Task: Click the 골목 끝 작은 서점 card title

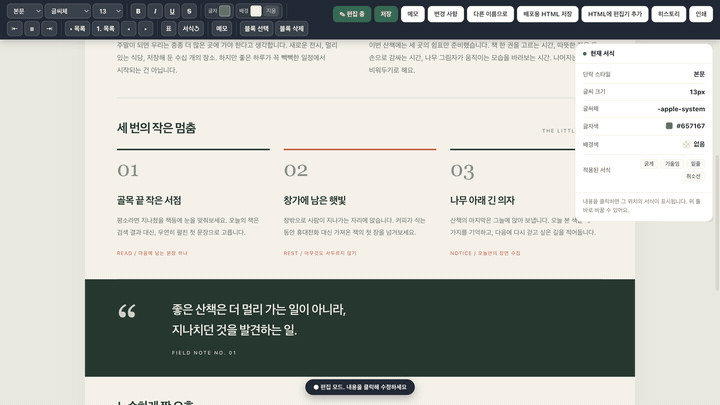Action: 149,200
